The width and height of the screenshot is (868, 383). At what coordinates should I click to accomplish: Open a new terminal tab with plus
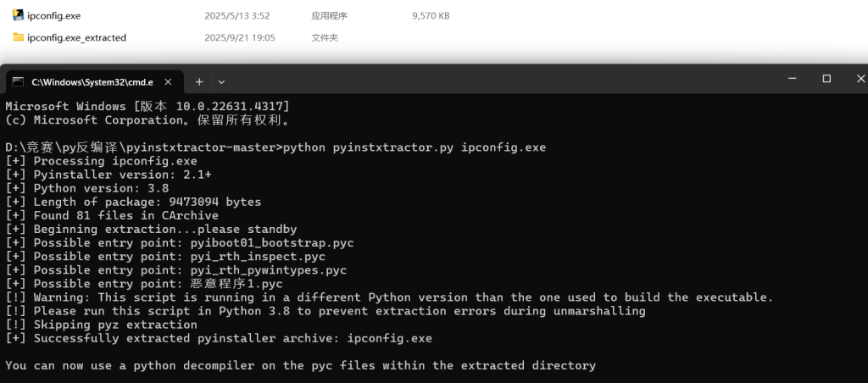coord(199,82)
